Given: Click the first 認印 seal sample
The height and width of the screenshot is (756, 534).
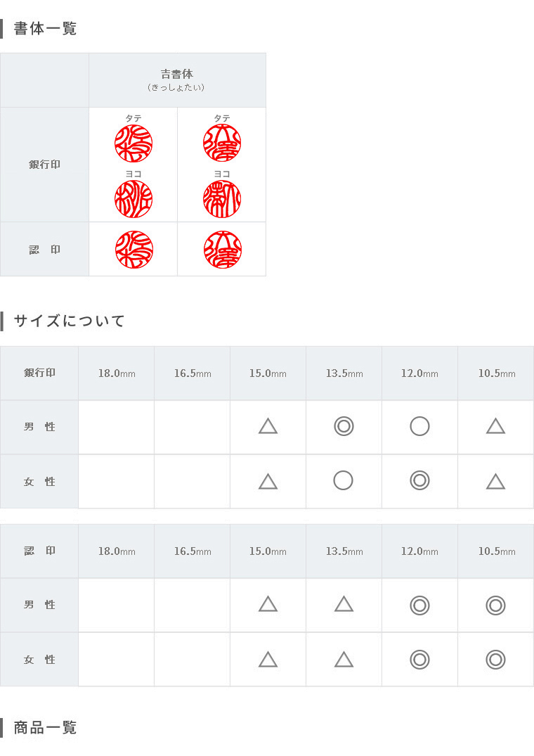Looking at the screenshot, I should 134,250.
